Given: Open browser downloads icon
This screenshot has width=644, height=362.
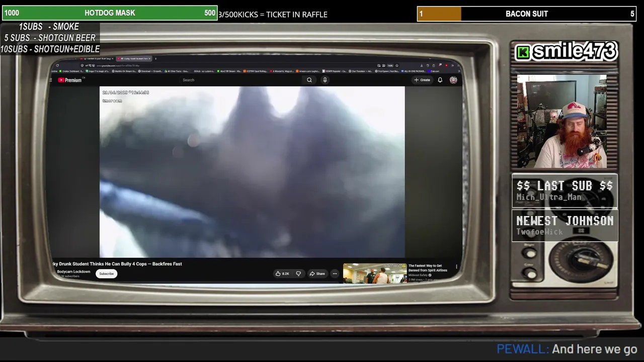Looking at the screenshot, I should pos(422,65).
